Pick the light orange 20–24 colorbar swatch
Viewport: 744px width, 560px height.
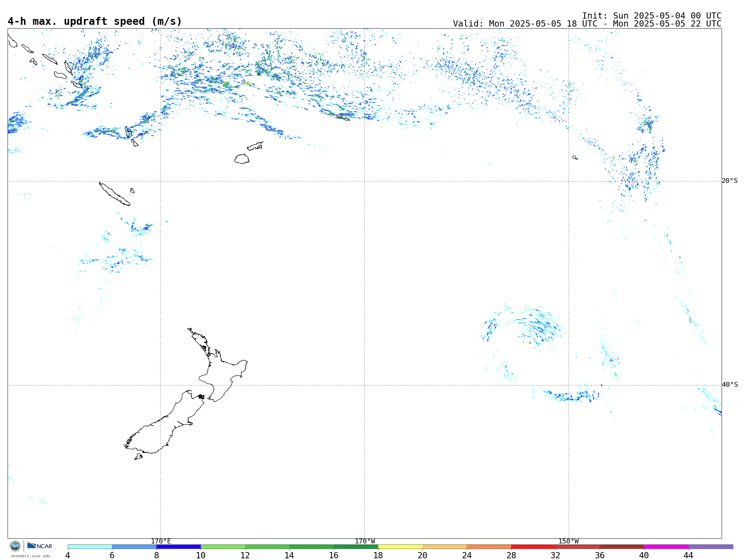(445, 547)
